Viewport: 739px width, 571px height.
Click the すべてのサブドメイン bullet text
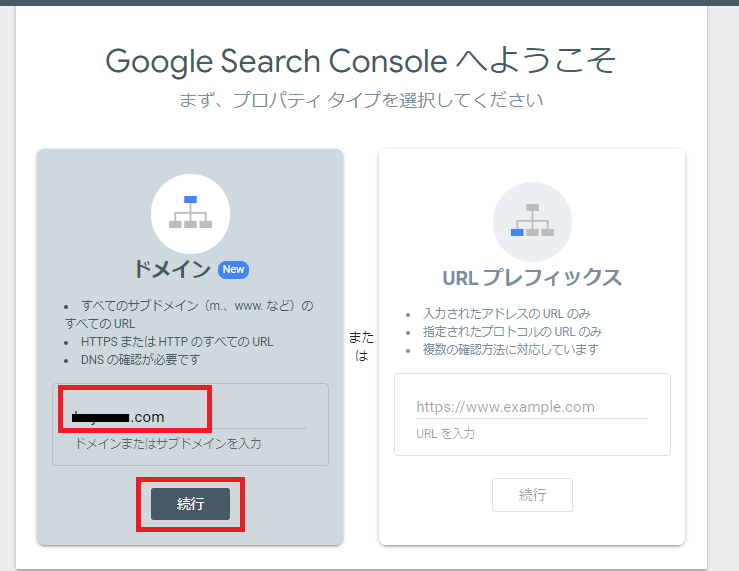pyautogui.click(x=189, y=314)
